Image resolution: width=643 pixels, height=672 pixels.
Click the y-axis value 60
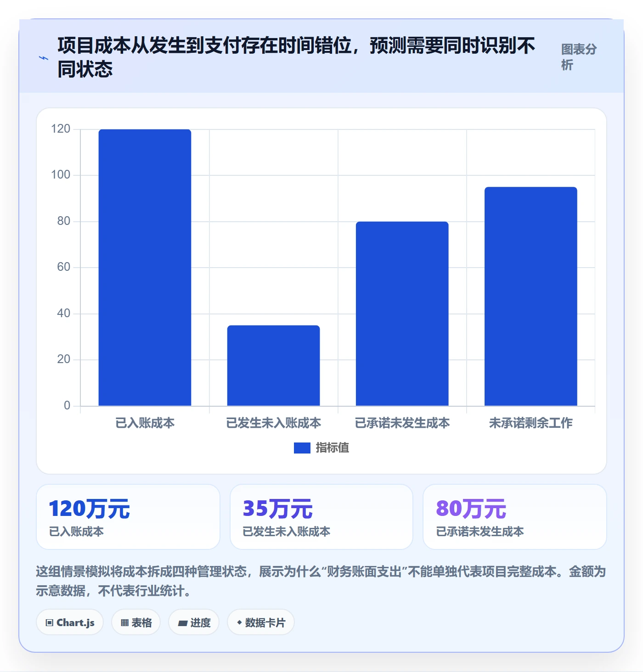(64, 267)
